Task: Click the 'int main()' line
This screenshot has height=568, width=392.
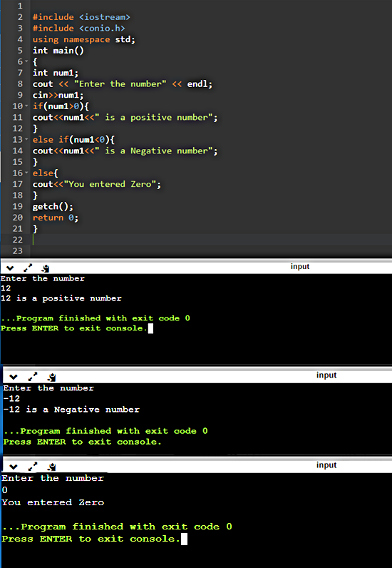Action: [x=58, y=51]
